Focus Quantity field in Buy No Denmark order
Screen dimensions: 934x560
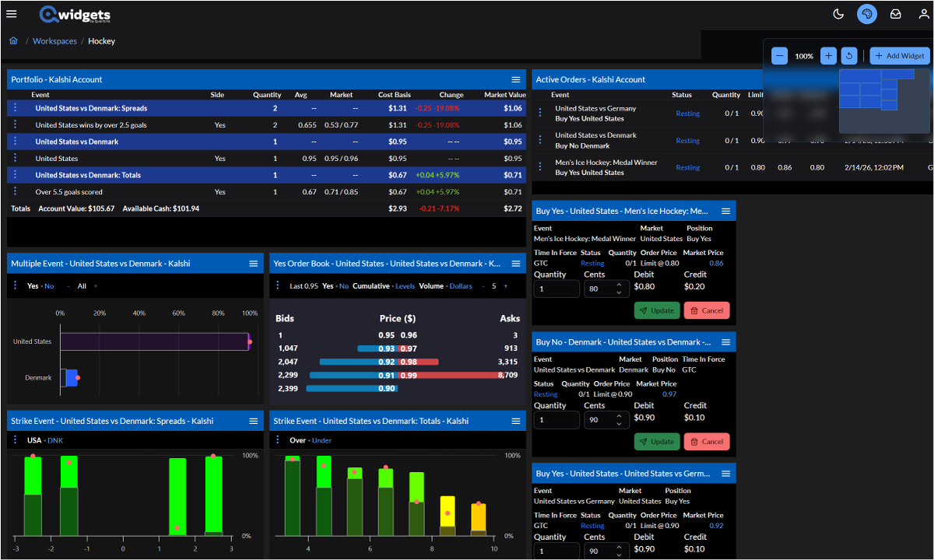[557, 420]
